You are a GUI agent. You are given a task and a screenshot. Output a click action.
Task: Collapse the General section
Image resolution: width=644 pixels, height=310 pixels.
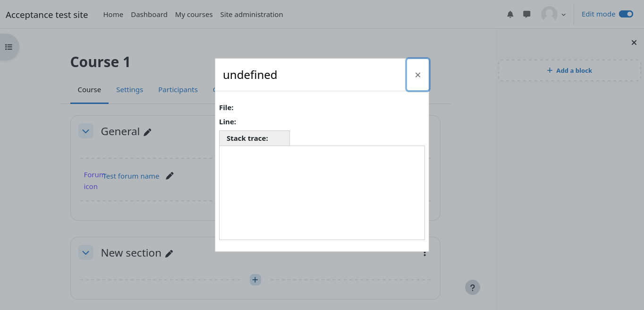pyautogui.click(x=86, y=131)
